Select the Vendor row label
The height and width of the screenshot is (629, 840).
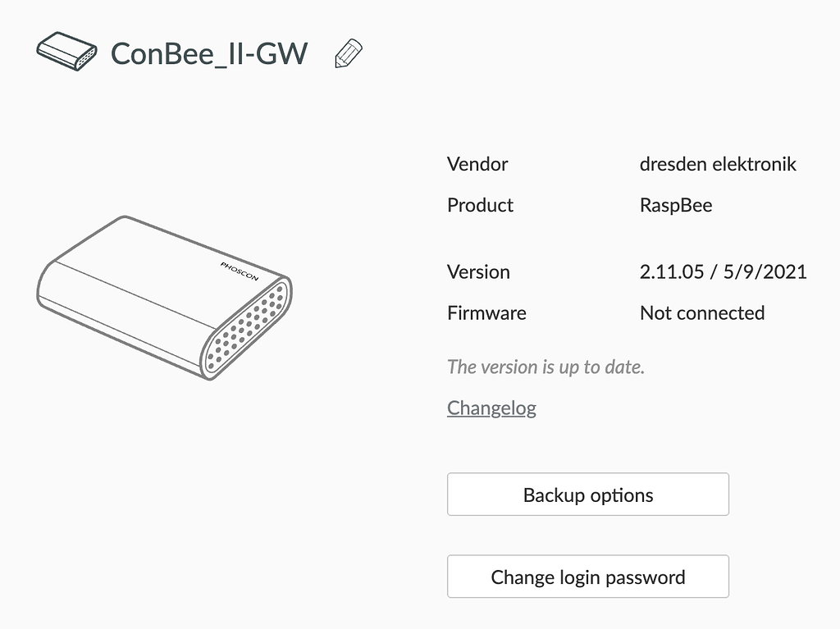pyautogui.click(x=477, y=164)
